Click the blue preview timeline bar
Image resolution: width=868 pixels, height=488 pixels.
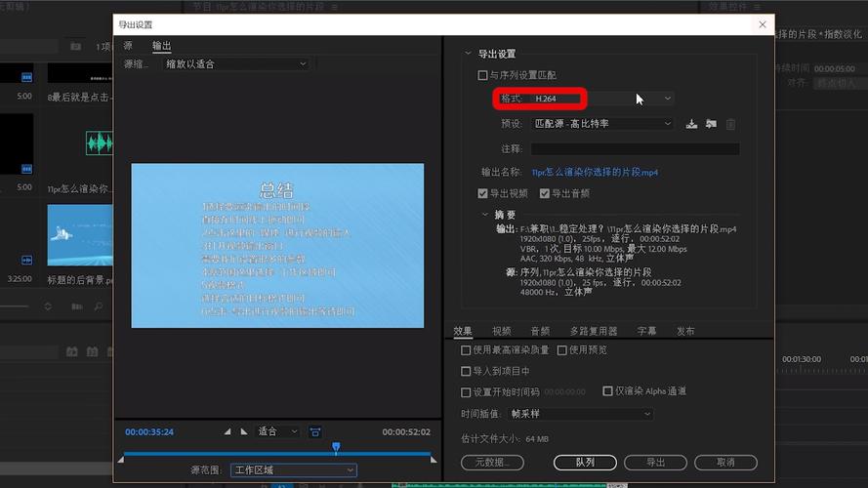276,454
